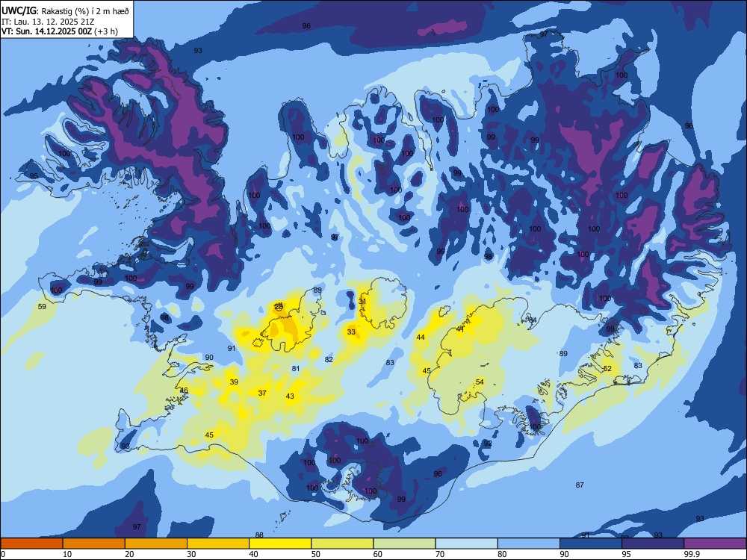Image resolution: width=747 pixels, height=560 pixels.
Task: Click the legend tick label '70'
Action: click(440, 554)
